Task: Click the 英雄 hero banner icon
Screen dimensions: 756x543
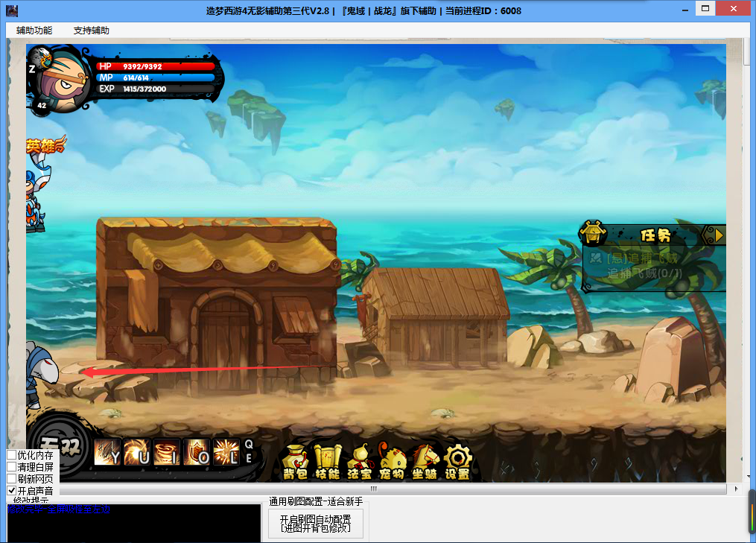Action: (x=45, y=145)
